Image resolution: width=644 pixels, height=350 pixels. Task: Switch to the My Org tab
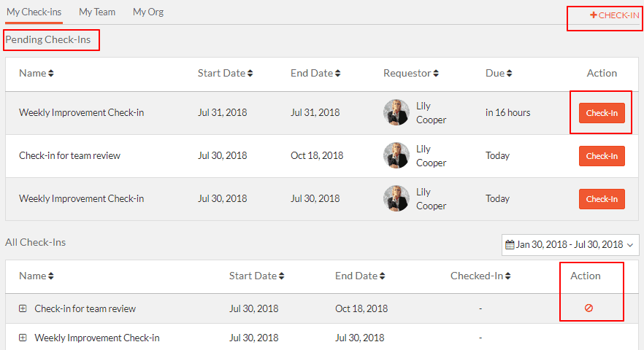148,12
